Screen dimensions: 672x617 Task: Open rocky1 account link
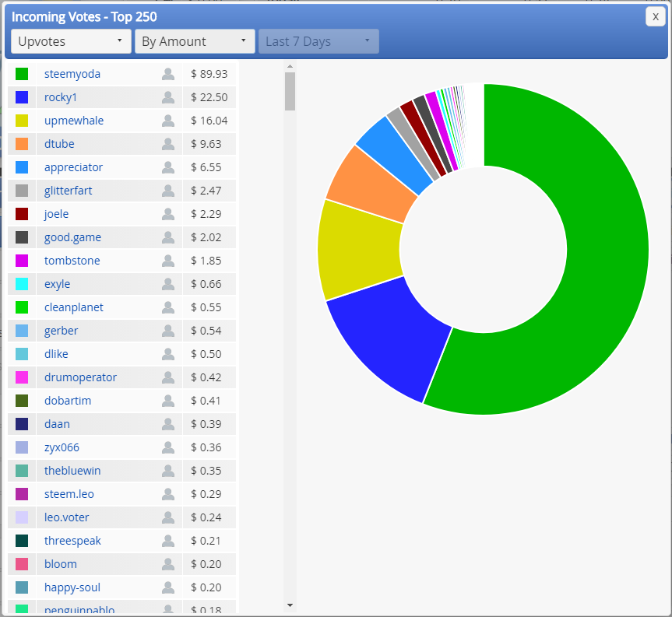[x=61, y=97]
